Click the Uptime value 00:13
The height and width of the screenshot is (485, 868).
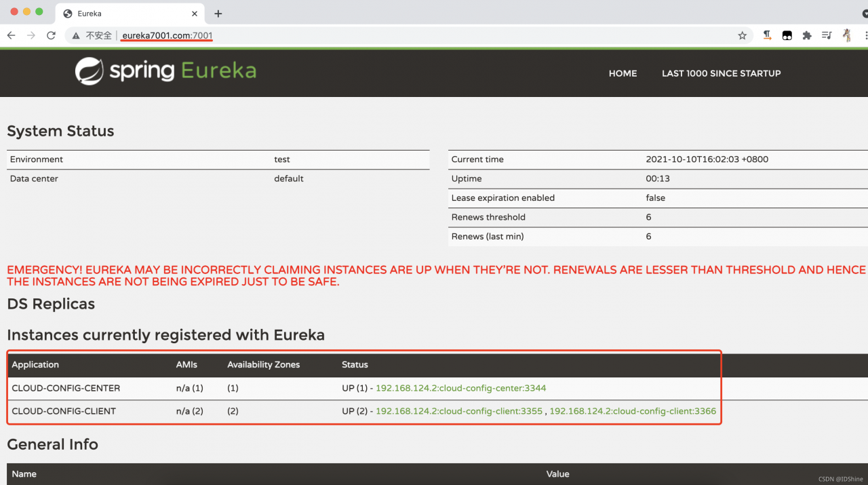point(657,178)
